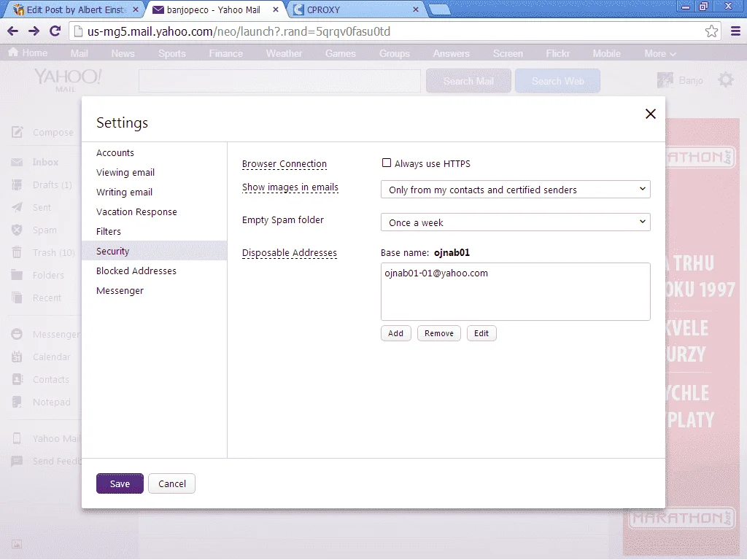This screenshot has height=560, width=747.
Task: Click the Show images in emails label link
Action: point(290,187)
